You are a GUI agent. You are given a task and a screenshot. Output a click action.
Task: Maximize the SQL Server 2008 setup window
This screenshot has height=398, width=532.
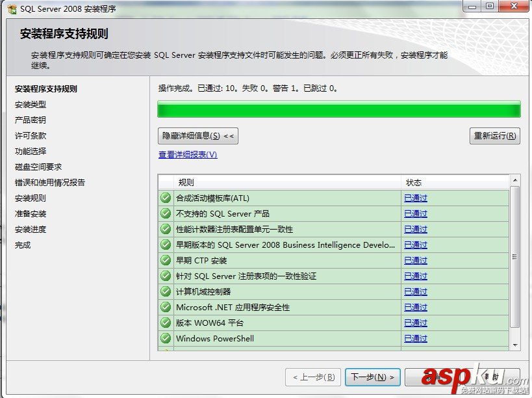[x=490, y=6]
